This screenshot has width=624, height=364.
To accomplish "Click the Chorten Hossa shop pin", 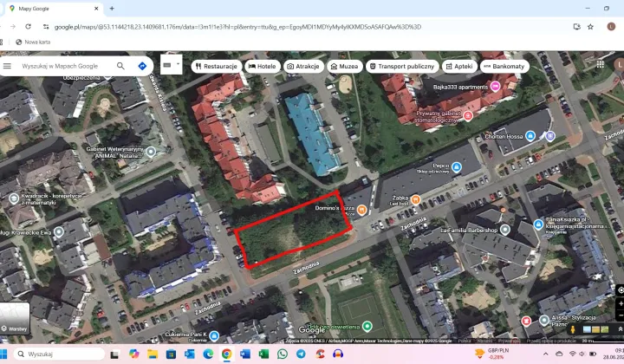I will [x=530, y=136].
